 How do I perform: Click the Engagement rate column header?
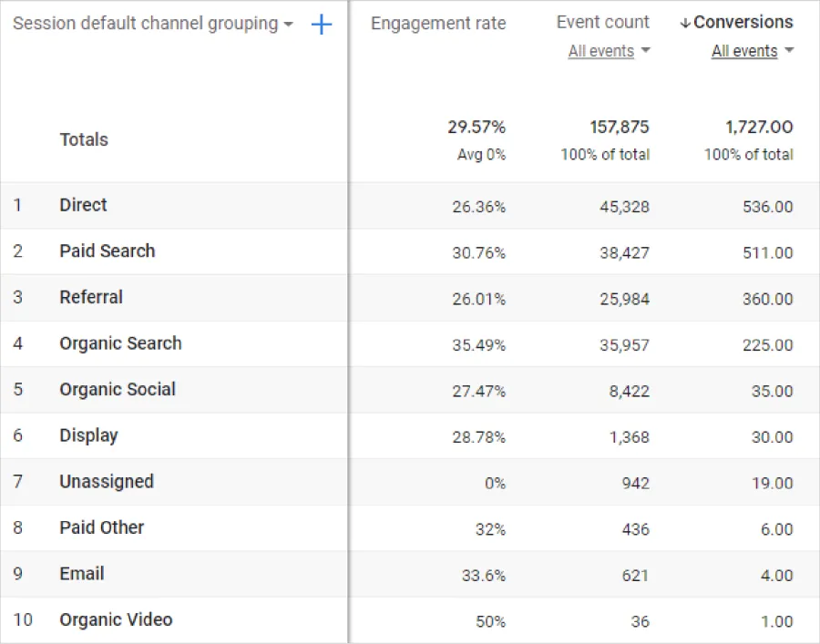(437, 24)
